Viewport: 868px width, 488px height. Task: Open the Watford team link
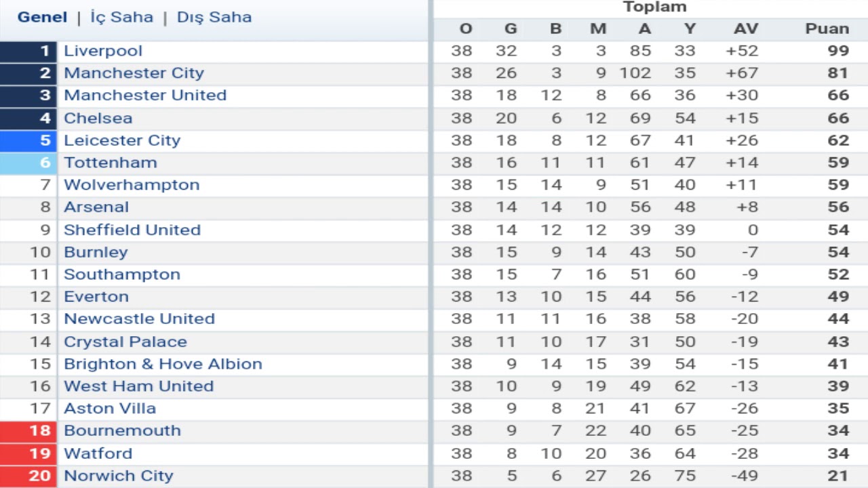pos(98,453)
